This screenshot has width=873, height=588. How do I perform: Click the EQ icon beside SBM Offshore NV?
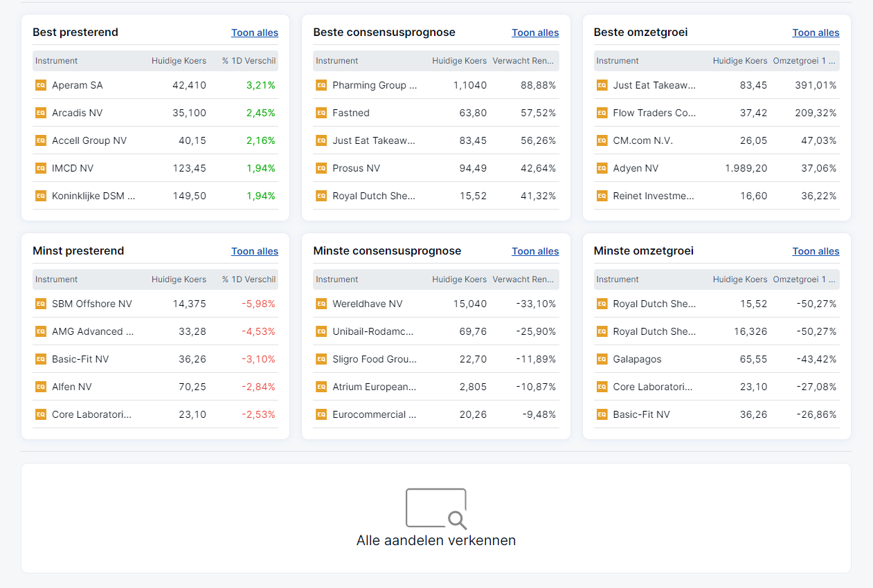pyautogui.click(x=41, y=304)
